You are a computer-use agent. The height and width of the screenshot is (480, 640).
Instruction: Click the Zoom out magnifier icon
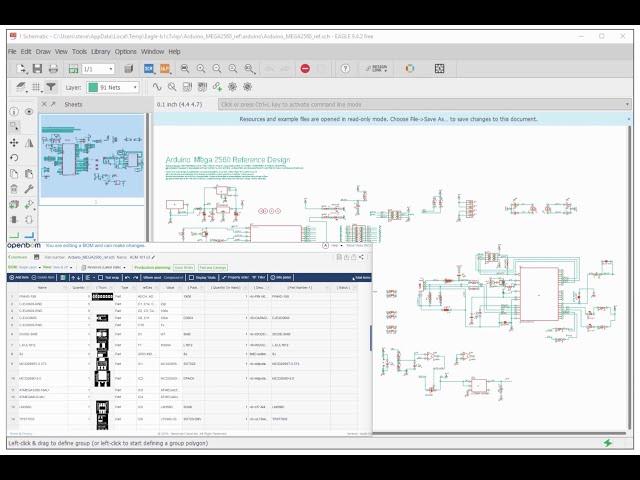217,69
